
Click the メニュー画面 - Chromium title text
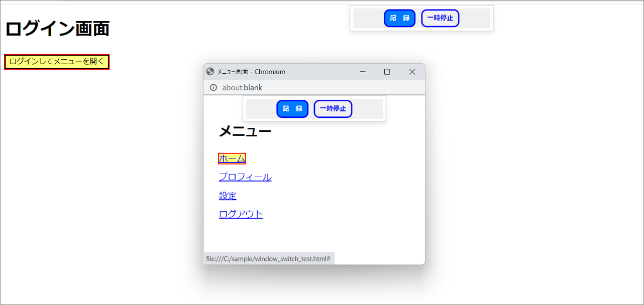(251, 72)
